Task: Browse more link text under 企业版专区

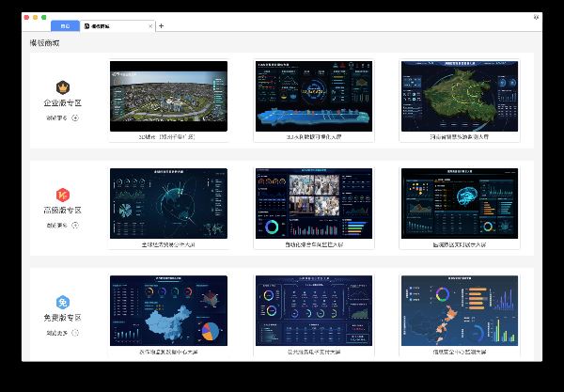Action: click(56, 118)
